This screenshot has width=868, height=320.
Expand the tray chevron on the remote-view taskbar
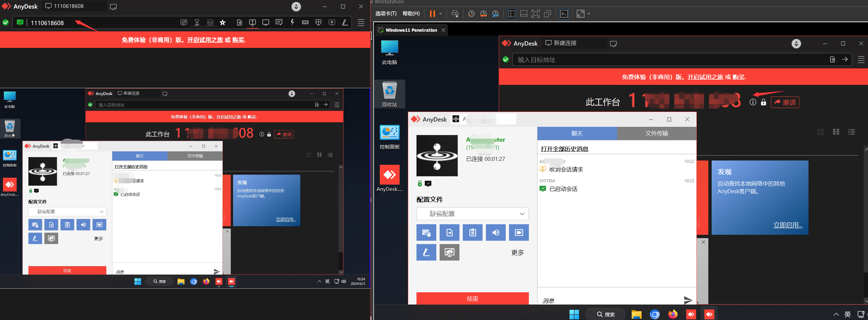pos(319,282)
